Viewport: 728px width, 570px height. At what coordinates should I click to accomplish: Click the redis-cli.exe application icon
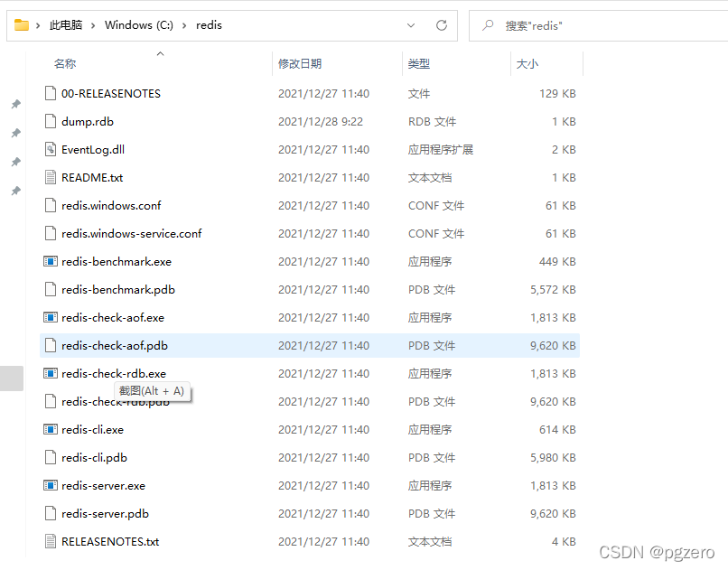[x=51, y=429]
